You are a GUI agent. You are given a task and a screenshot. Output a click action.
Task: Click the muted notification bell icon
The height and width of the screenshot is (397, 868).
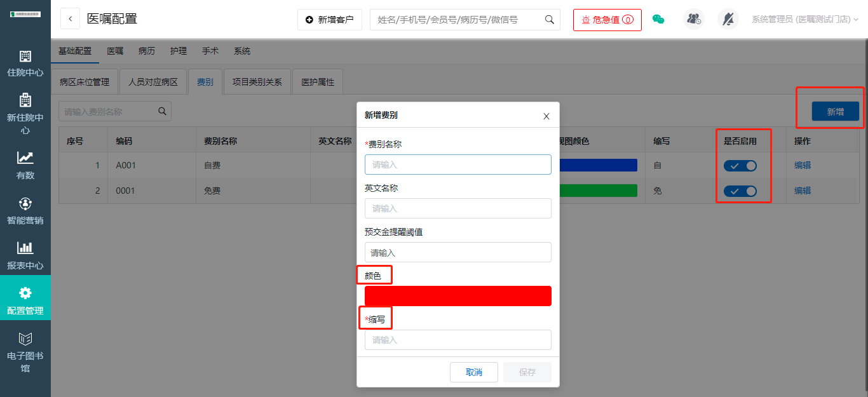[728, 19]
